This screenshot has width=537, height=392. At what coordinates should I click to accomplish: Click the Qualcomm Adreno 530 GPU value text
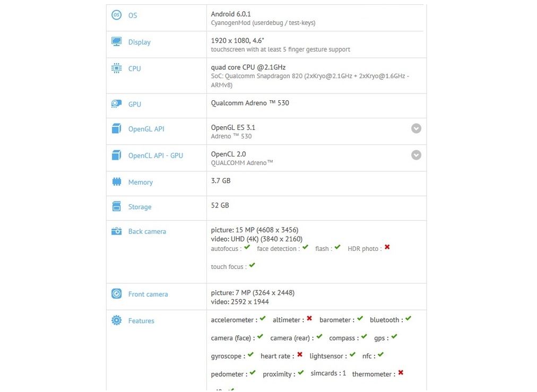pos(250,103)
